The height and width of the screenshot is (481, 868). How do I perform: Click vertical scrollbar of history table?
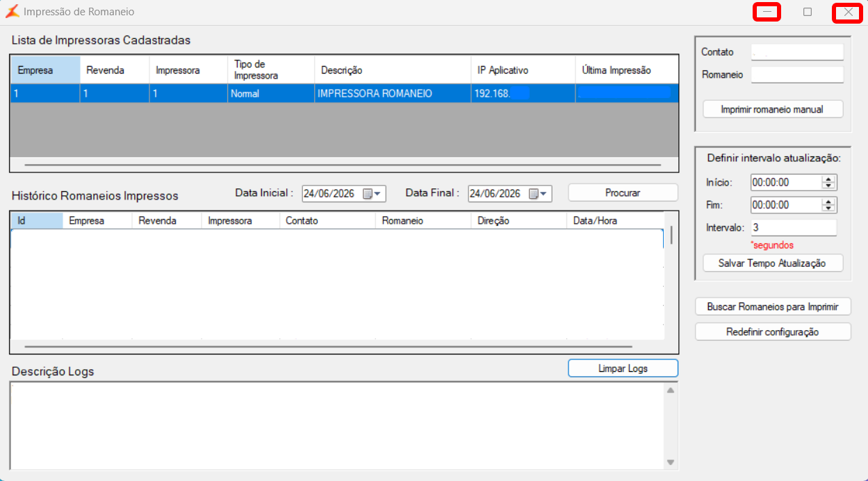671,235
